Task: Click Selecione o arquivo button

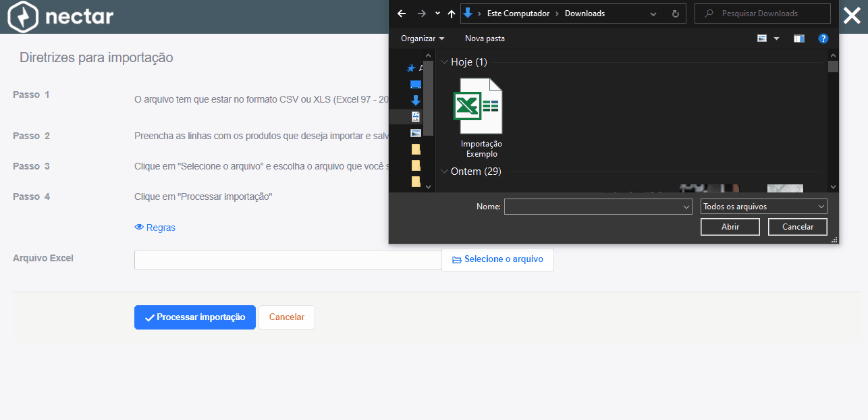Action: tap(497, 260)
